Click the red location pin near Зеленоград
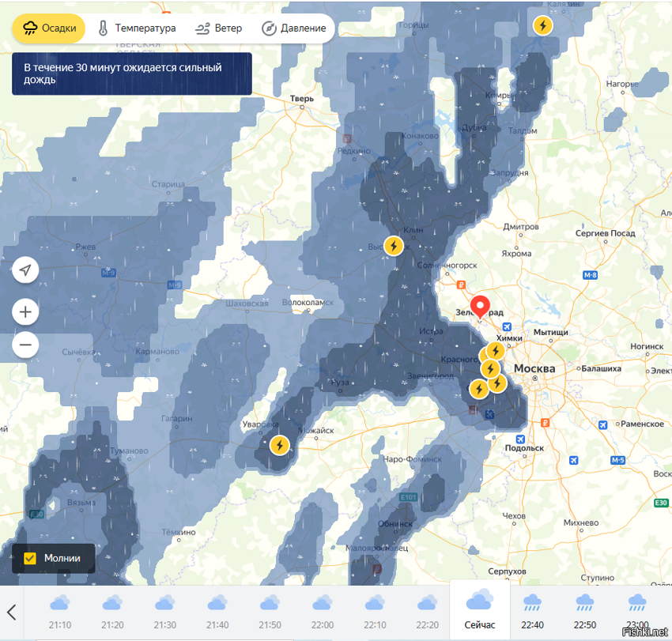The image size is (672, 641). 480,307
